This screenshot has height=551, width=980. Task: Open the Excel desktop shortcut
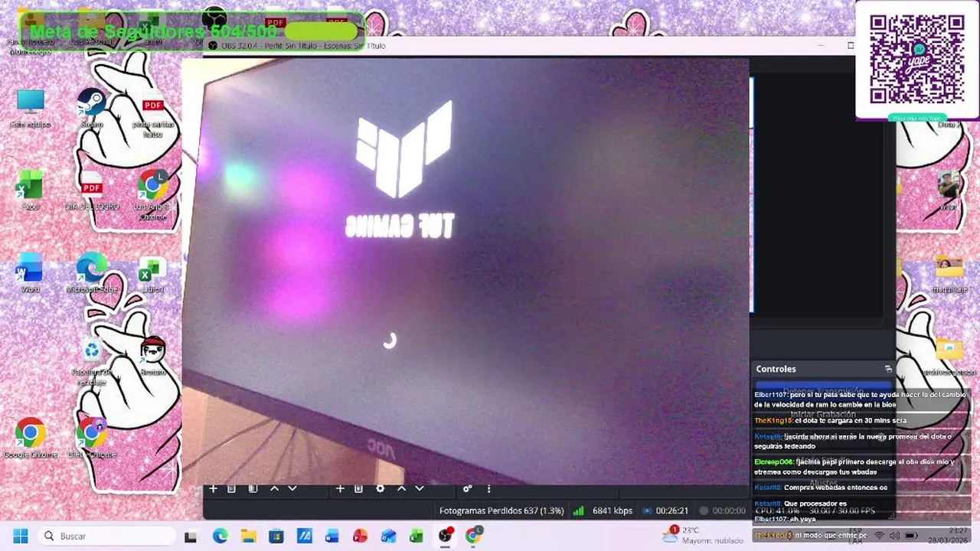(x=31, y=190)
